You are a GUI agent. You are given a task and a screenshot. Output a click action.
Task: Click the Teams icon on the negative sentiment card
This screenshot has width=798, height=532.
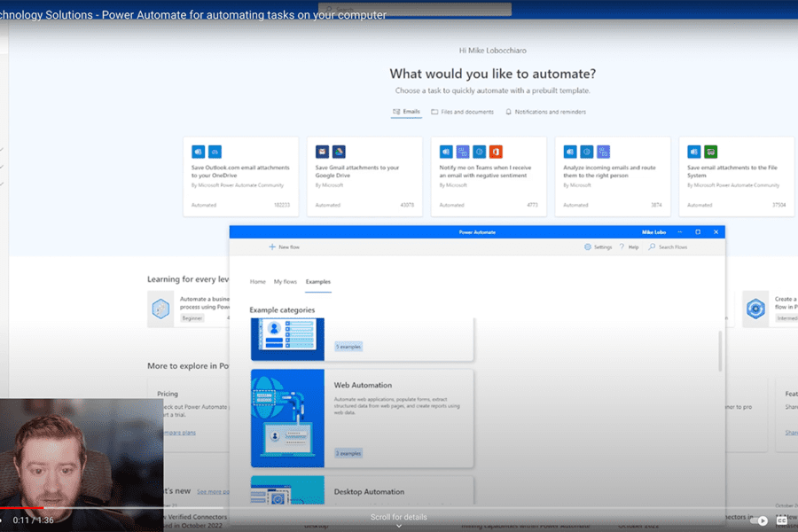coord(463,152)
